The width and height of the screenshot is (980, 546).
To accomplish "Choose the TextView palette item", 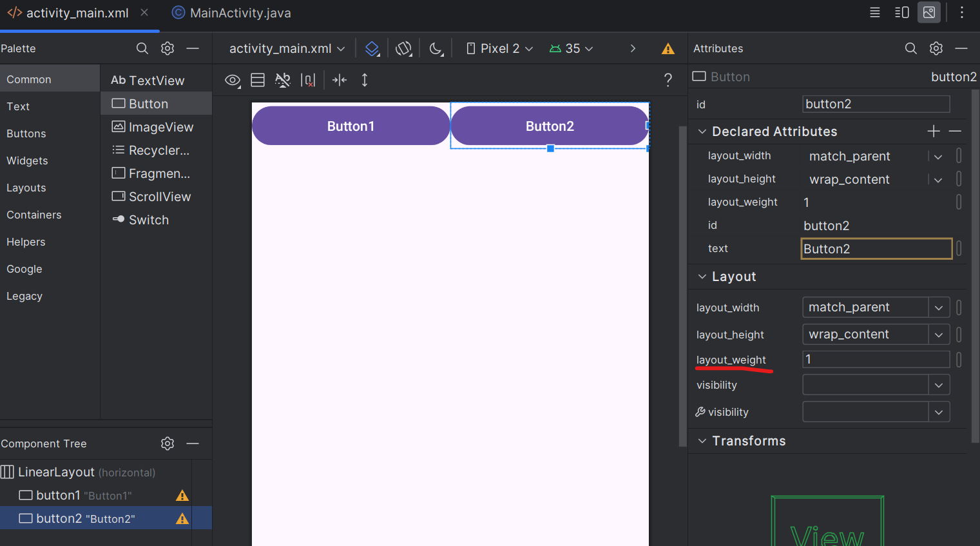I will click(x=157, y=81).
